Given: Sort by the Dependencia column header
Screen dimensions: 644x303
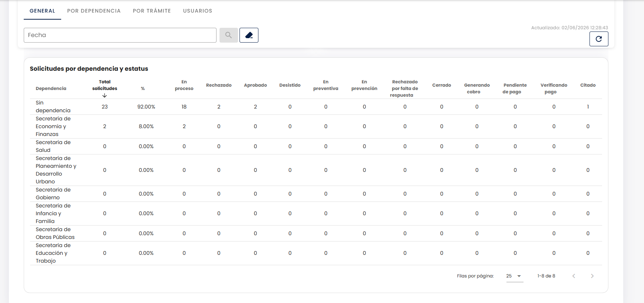Looking at the screenshot, I should coord(51,89).
